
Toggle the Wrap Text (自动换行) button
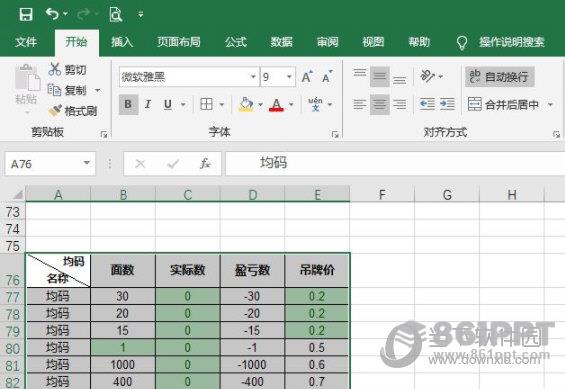pyautogui.click(x=499, y=77)
